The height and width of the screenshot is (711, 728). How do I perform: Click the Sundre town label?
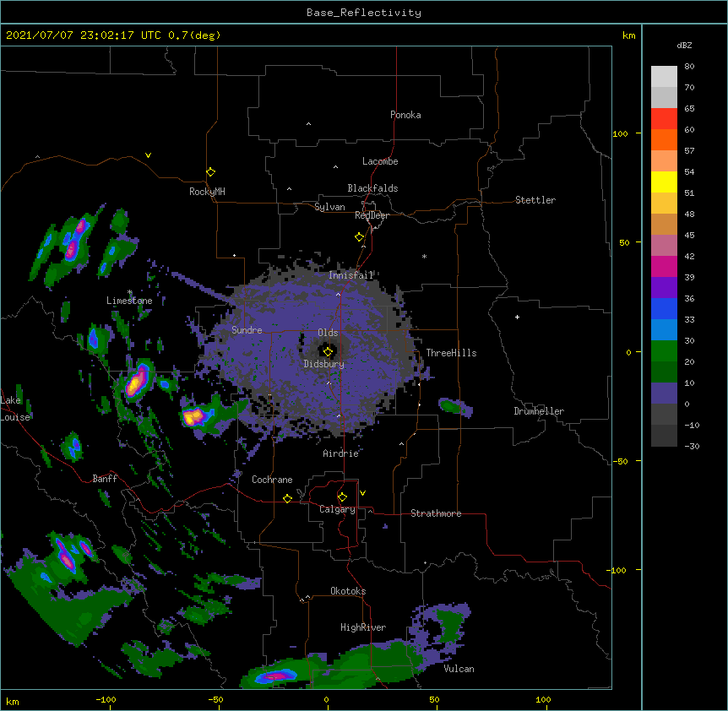click(x=247, y=330)
